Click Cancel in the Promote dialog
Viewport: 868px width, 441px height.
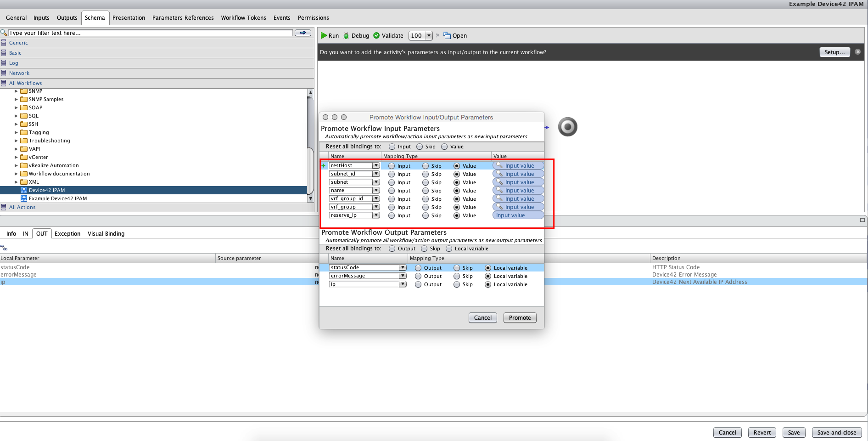[482, 317]
